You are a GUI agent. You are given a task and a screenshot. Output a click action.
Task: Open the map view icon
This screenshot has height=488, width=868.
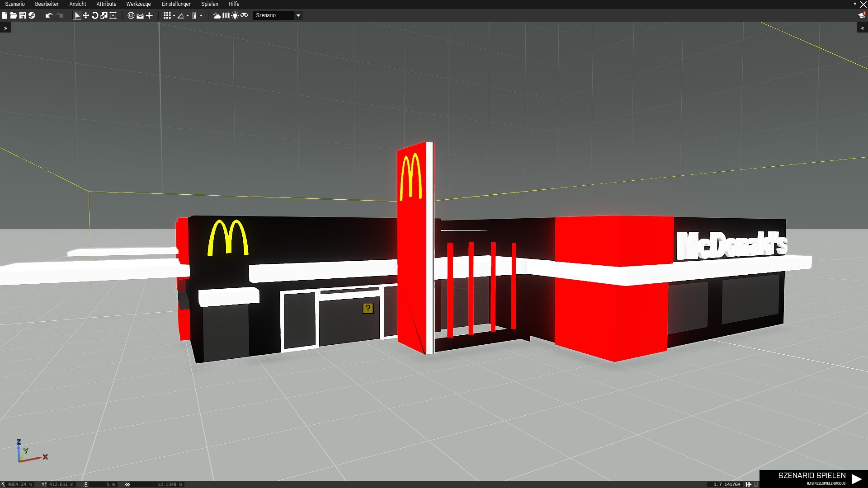tap(226, 15)
